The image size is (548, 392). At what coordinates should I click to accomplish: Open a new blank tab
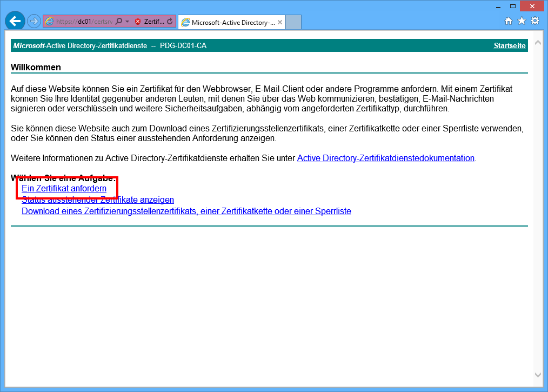click(x=293, y=23)
